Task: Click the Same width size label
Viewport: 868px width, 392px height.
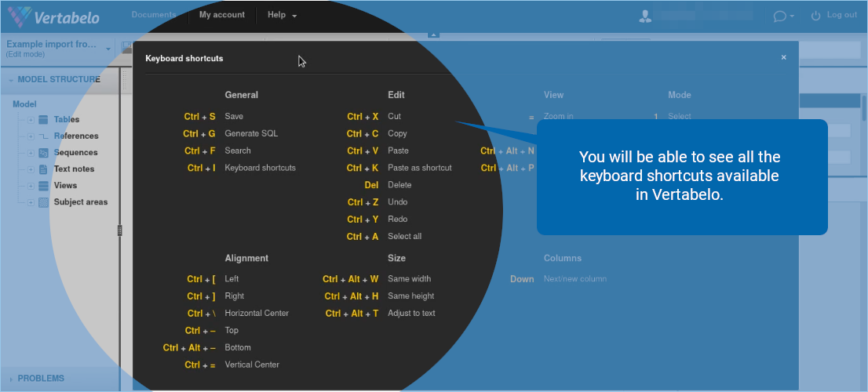Action: pos(409,279)
